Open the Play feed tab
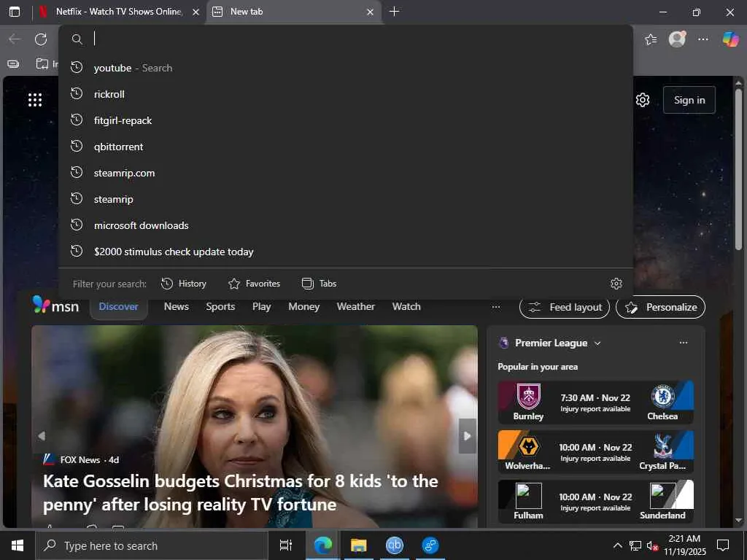The width and height of the screenshot is (747, 560). pos(262,307)
